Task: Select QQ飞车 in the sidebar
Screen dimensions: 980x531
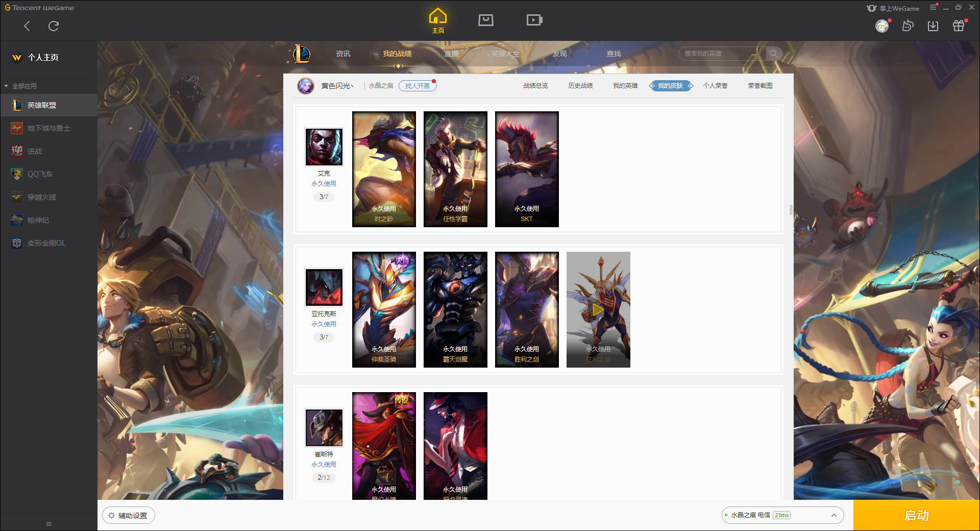Action: [48, 174]
